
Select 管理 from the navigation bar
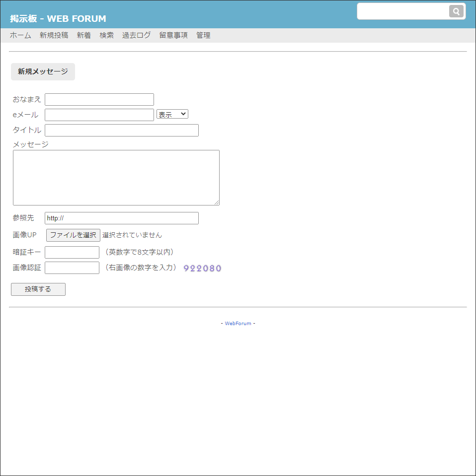tap(203, 35)
